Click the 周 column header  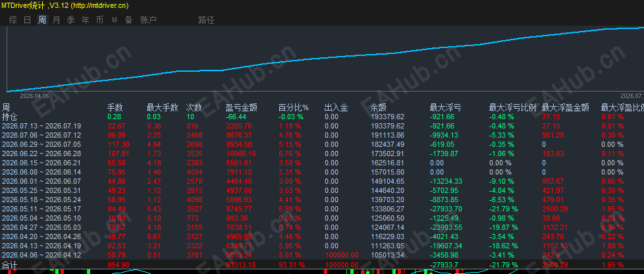6,107
